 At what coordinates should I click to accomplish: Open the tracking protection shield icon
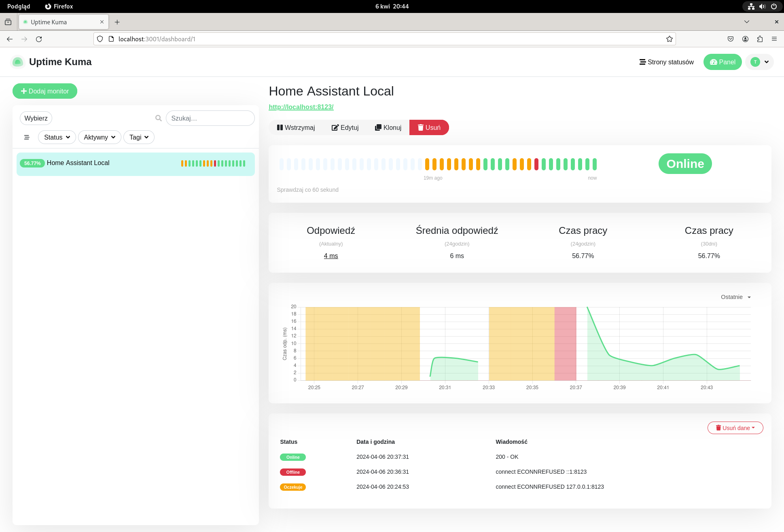[100, 39]
